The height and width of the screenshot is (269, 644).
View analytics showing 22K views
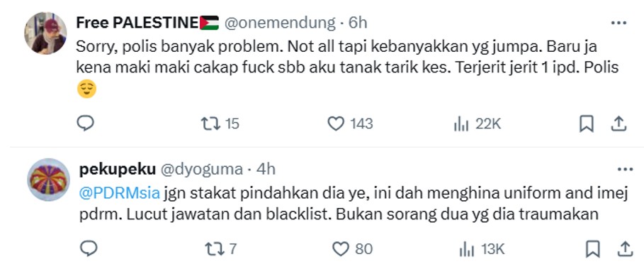[478, 123]
